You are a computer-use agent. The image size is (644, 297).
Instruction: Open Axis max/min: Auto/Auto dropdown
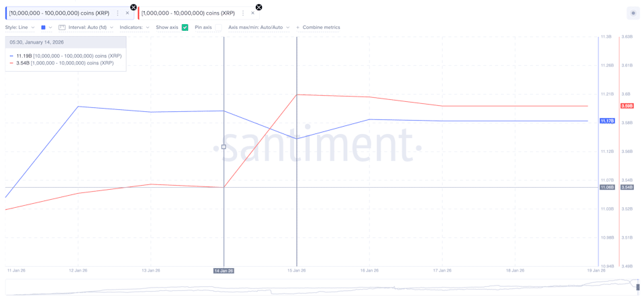[259, 27]
